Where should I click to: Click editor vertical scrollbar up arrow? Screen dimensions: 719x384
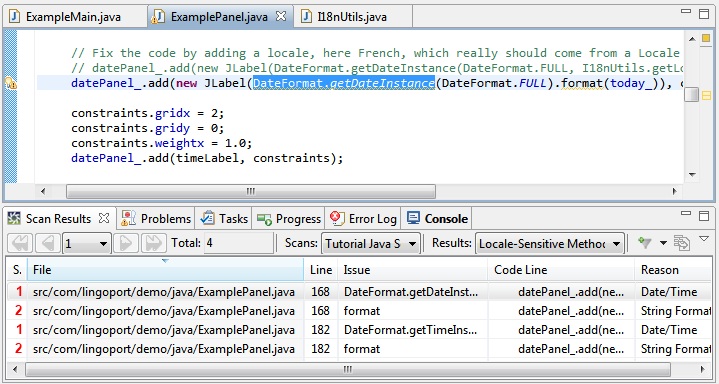click(x=692, y=39)
